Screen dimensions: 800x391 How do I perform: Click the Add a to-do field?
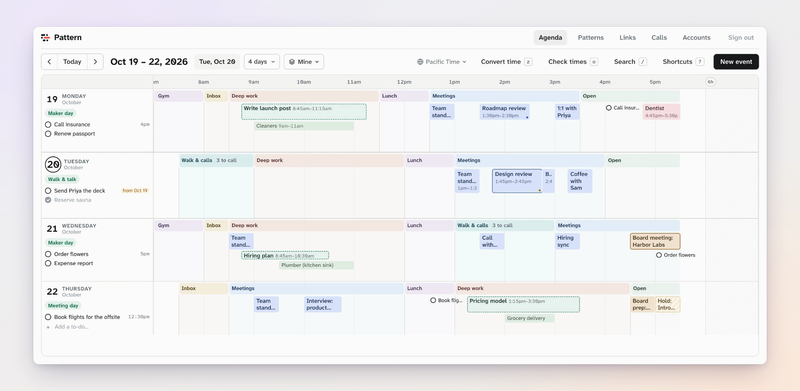pyautogui.click(x=71, y=327)
